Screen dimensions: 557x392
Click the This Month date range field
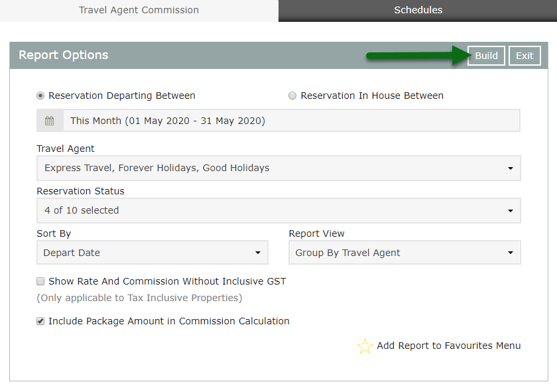point(291,121)
